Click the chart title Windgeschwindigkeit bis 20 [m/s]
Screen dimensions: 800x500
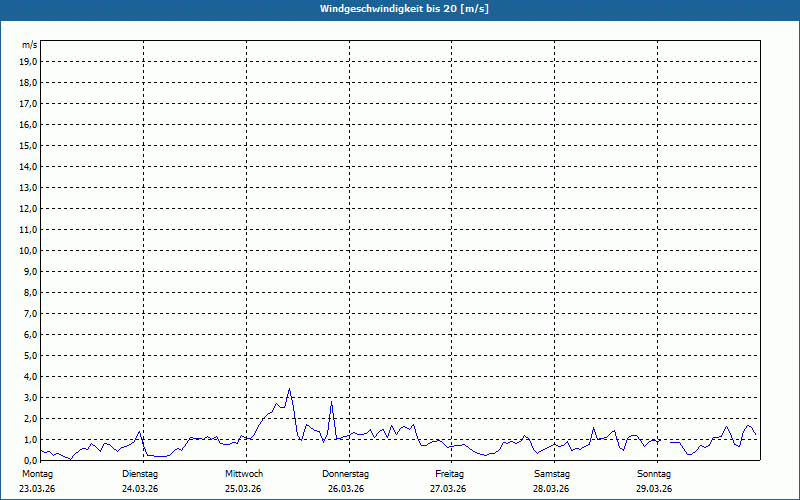tap(399, 9)
